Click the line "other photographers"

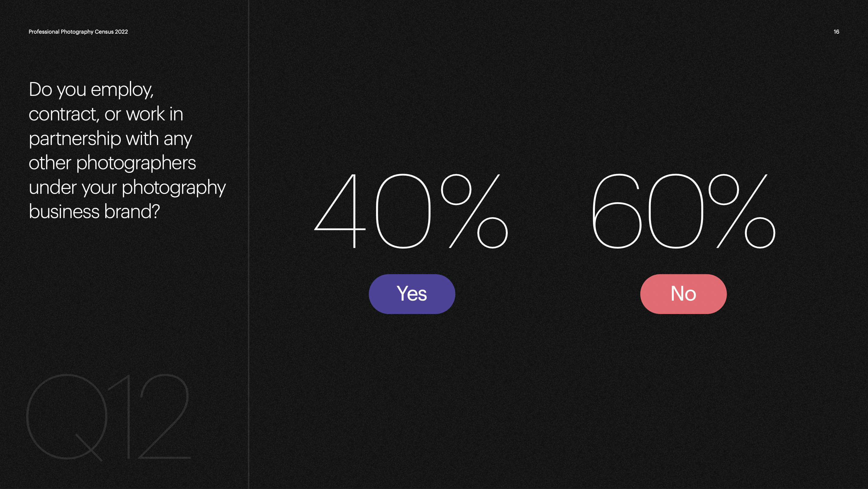(112, 163)
